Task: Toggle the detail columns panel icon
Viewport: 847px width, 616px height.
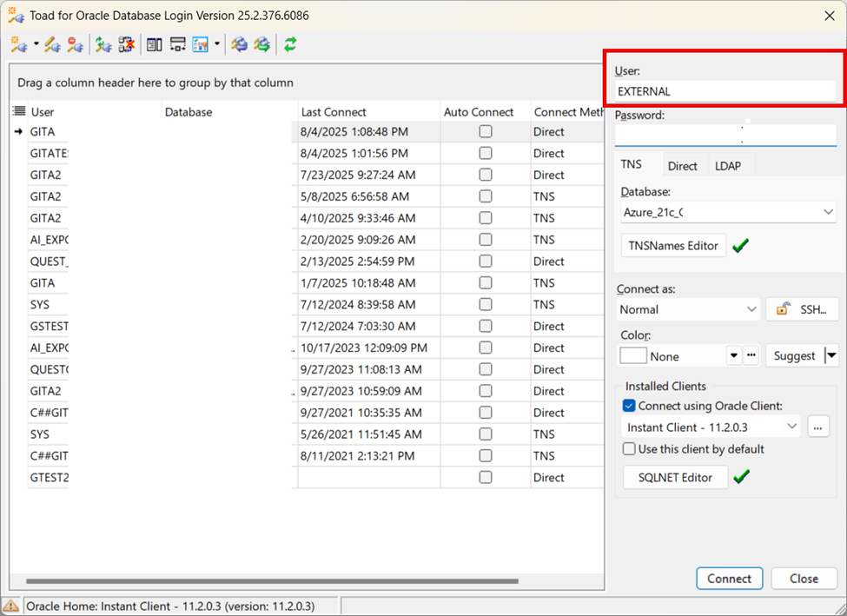Action: (x=155, y=44)
